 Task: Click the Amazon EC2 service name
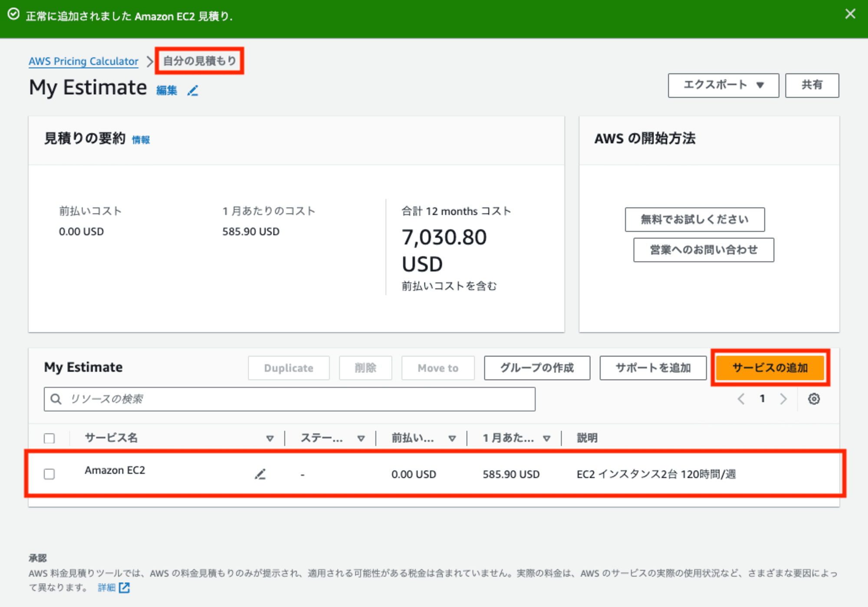115,470
